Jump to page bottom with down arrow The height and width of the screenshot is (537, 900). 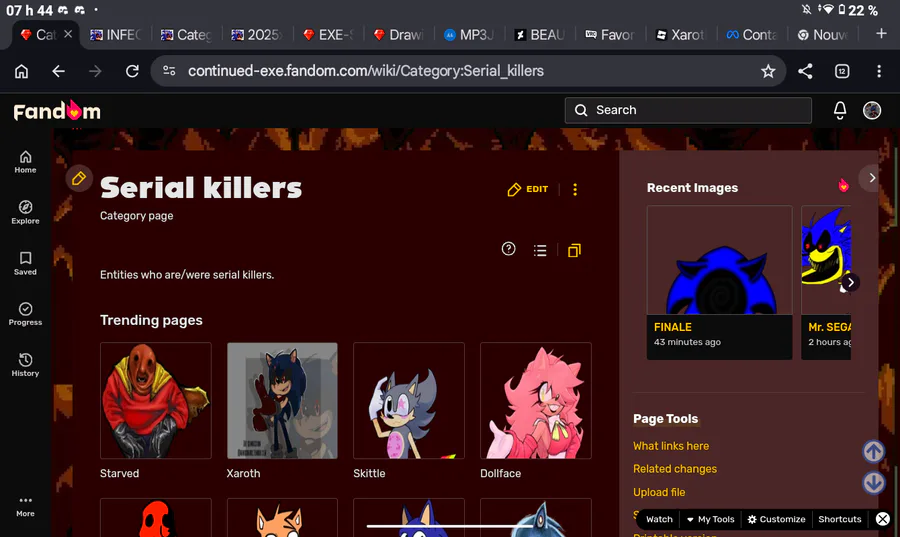tap(874, 482)
